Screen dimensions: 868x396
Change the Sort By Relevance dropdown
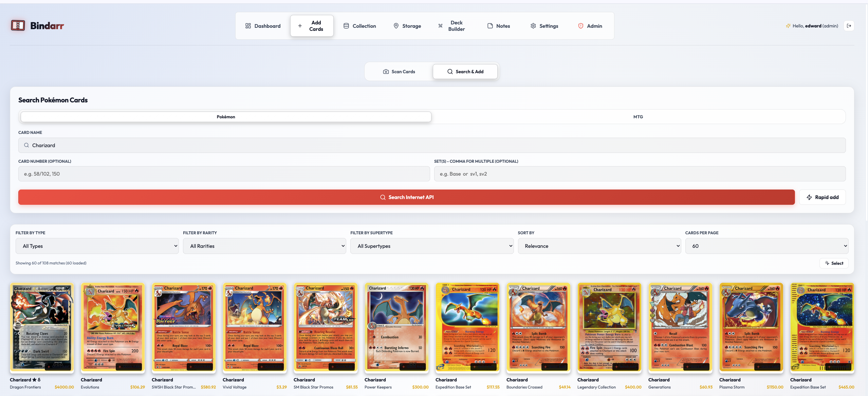click(x=599, y=246)
